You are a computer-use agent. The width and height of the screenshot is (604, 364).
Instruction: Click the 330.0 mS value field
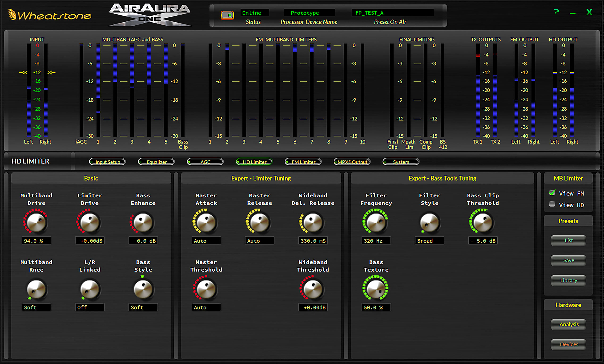point(313,240)
